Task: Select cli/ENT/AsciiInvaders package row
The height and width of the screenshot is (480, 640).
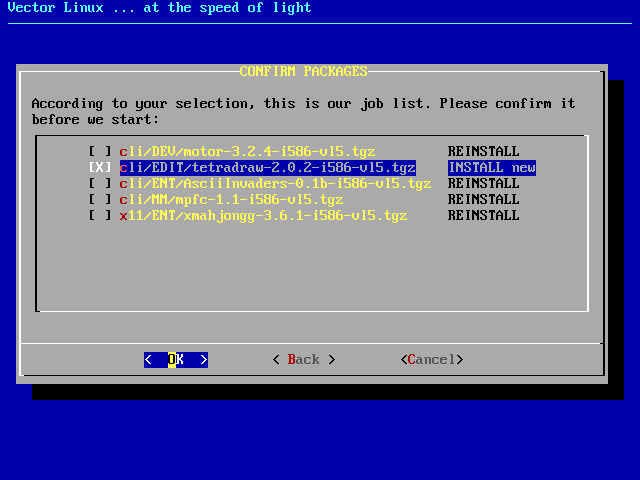Action: (x=275, y=184)
